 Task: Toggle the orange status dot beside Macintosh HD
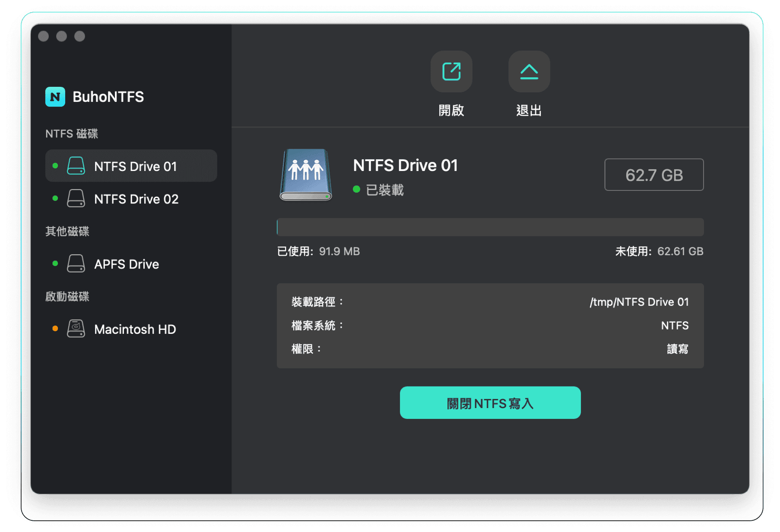[x=55, y=328]
